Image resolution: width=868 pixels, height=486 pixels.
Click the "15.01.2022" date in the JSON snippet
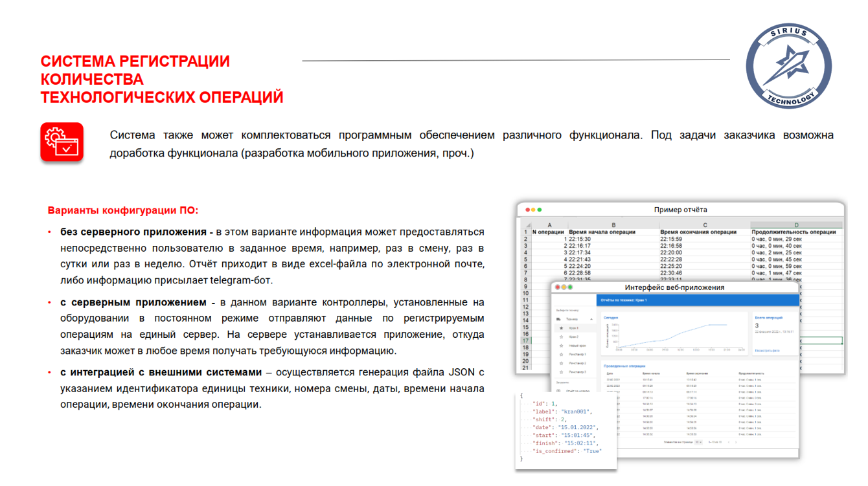(x=578, y=427)
